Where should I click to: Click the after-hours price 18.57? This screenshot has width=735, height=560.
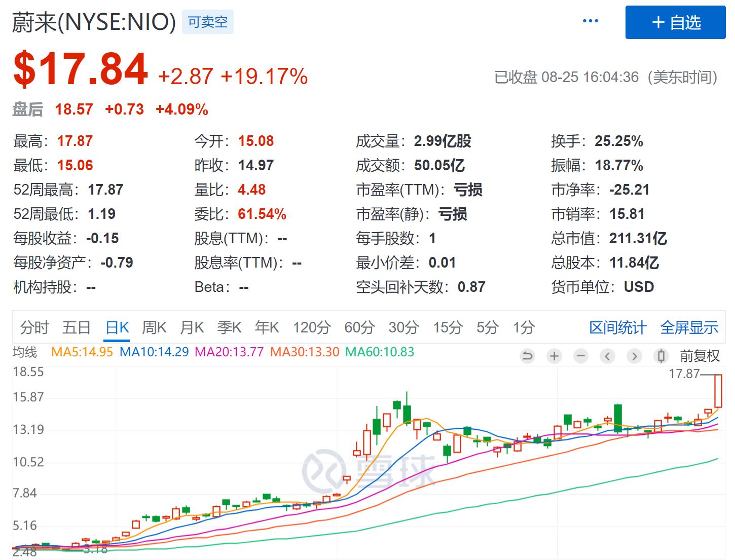click(74, 109)
